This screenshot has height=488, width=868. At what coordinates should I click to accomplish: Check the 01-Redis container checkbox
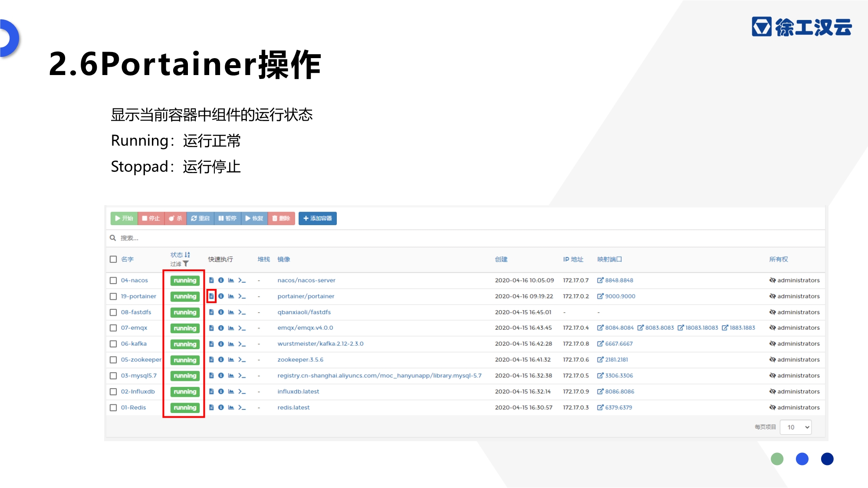pyautogui.click(x=113, y=408)
